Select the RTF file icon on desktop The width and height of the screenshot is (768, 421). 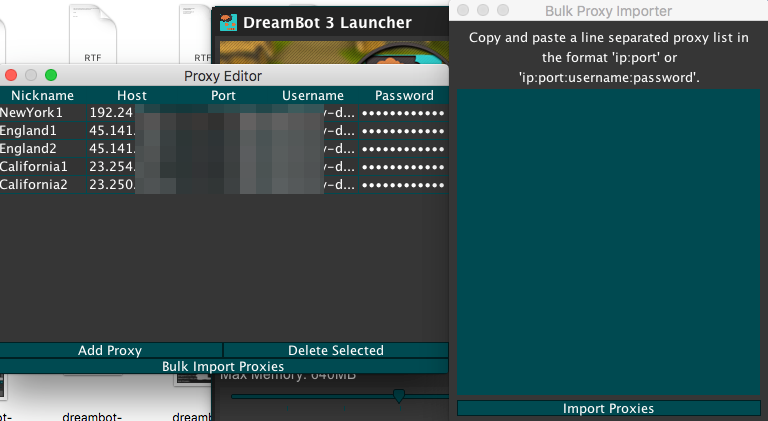93,34
